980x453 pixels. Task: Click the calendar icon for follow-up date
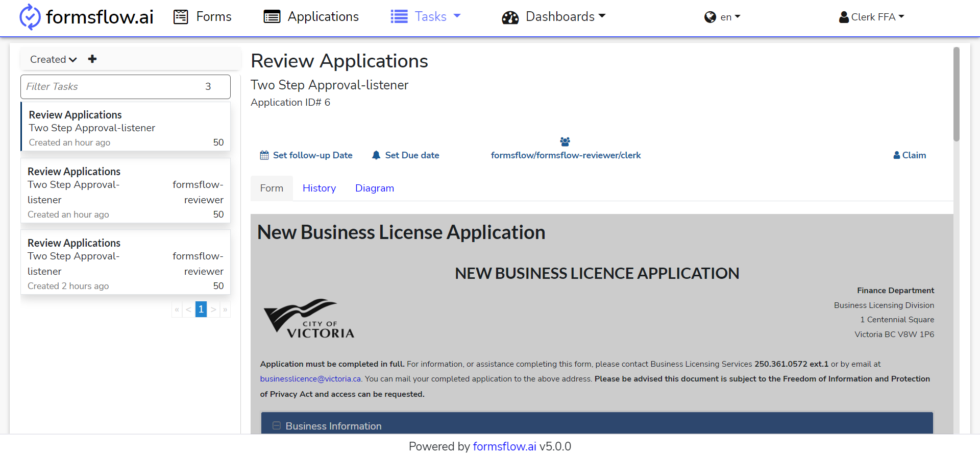pyautogui.click(x=264, y=155)
